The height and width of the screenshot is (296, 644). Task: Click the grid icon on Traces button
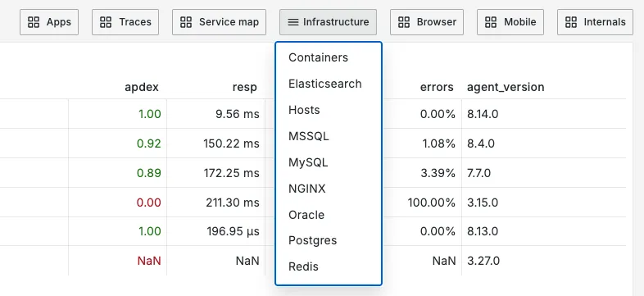coord(106,22)
